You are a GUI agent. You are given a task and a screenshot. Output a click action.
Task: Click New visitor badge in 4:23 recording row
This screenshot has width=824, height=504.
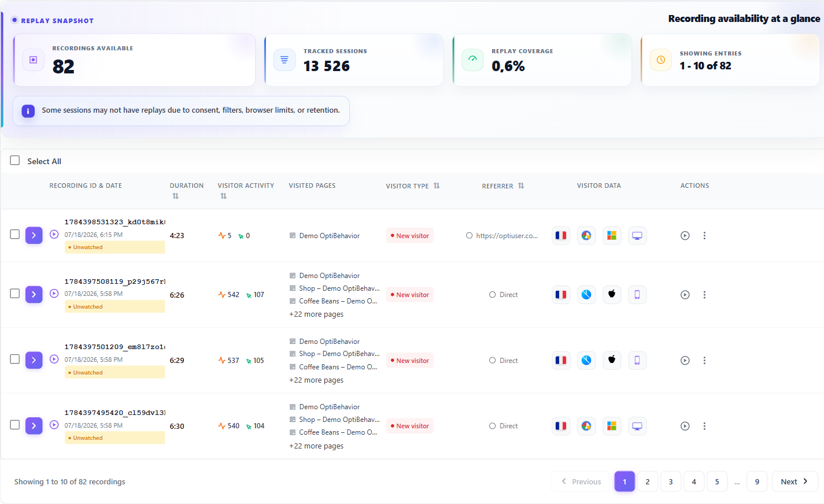409,236
